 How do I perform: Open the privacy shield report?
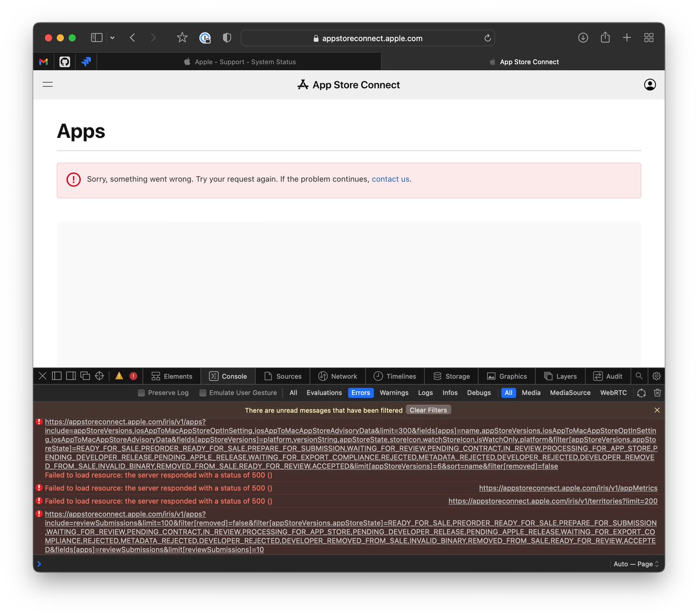[227, 38]
